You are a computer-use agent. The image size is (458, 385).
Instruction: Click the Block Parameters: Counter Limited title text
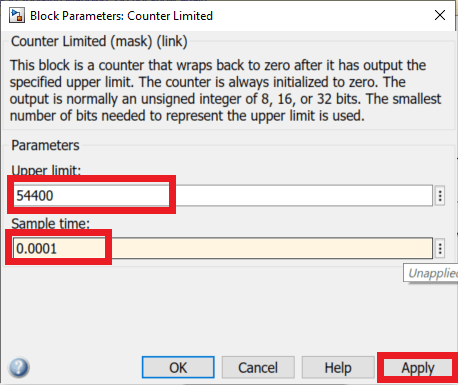pos(121,16)
